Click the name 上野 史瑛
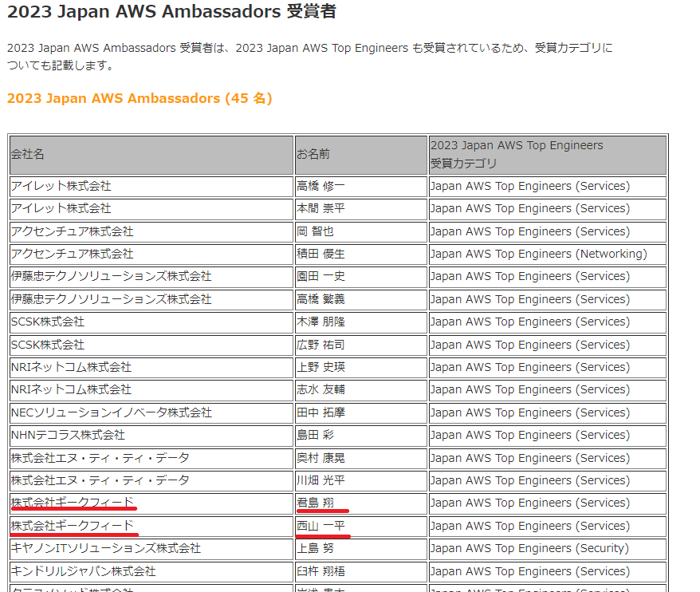This screenshot has width=700, height=592. [x=321, y=368]
